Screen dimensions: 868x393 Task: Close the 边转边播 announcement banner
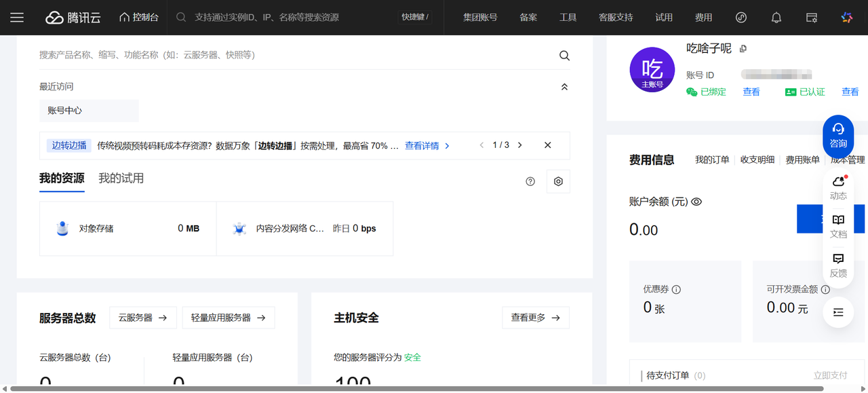(x=548, y=145)
